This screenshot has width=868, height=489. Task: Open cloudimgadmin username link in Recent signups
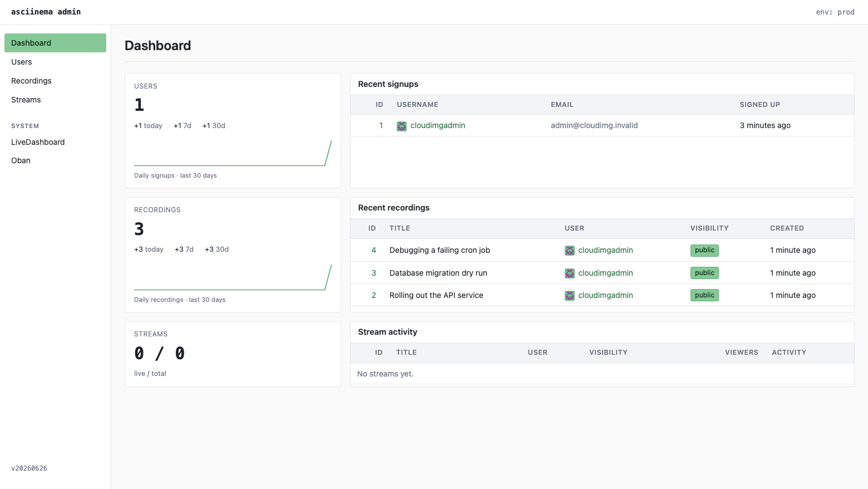click(438, 125)
